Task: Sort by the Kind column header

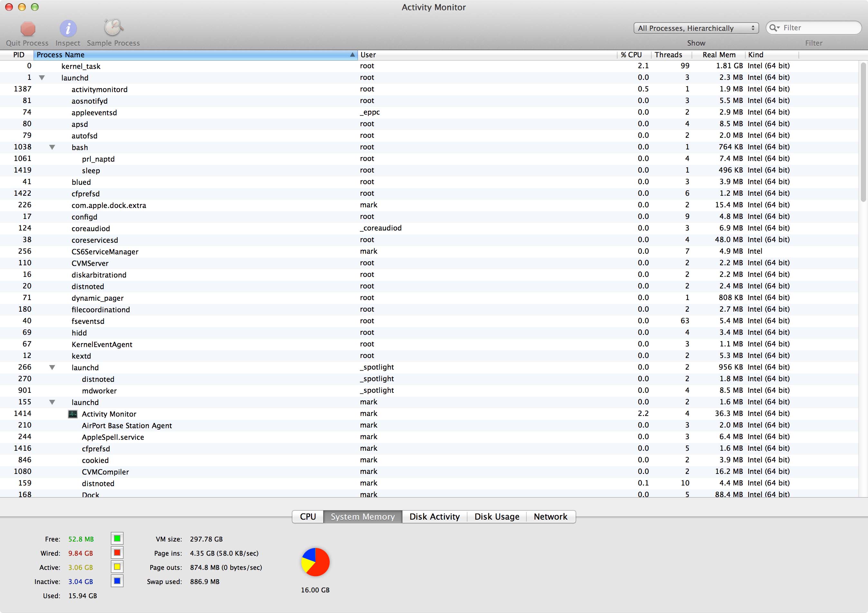Action: pyautogui.click(x=772, y=55)
